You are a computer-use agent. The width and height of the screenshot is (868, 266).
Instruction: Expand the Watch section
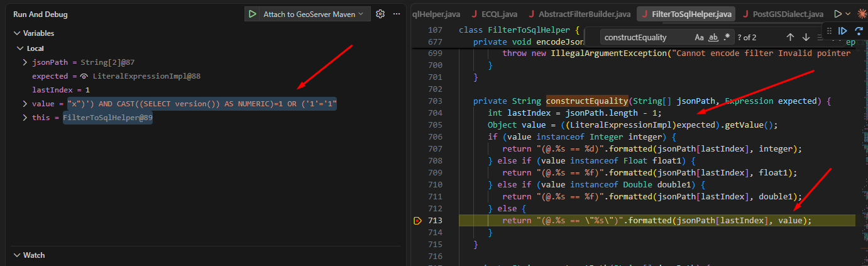(16, 255)
